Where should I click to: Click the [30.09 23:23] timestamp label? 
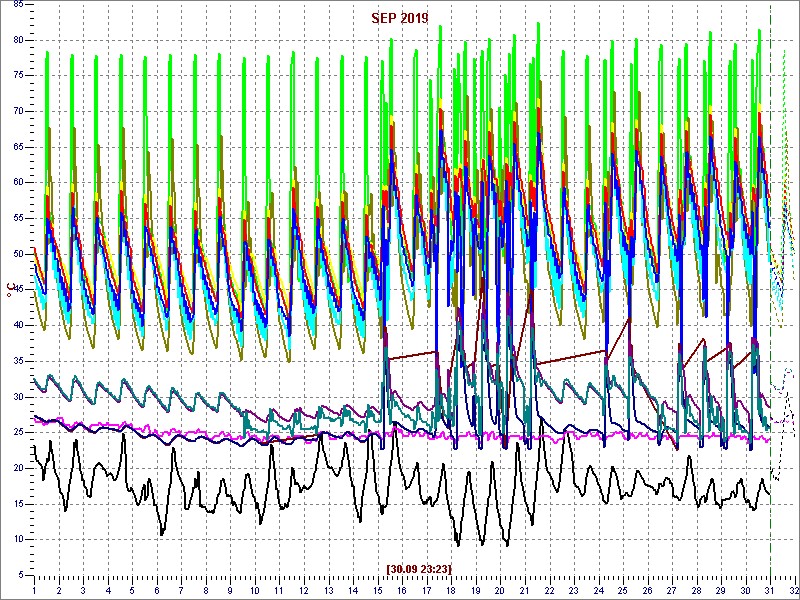tap(419, 568)
